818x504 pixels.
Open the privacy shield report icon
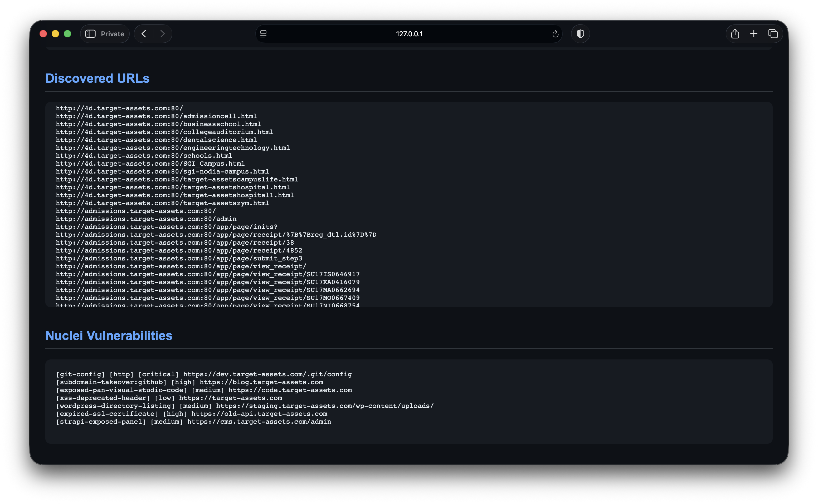580,34
